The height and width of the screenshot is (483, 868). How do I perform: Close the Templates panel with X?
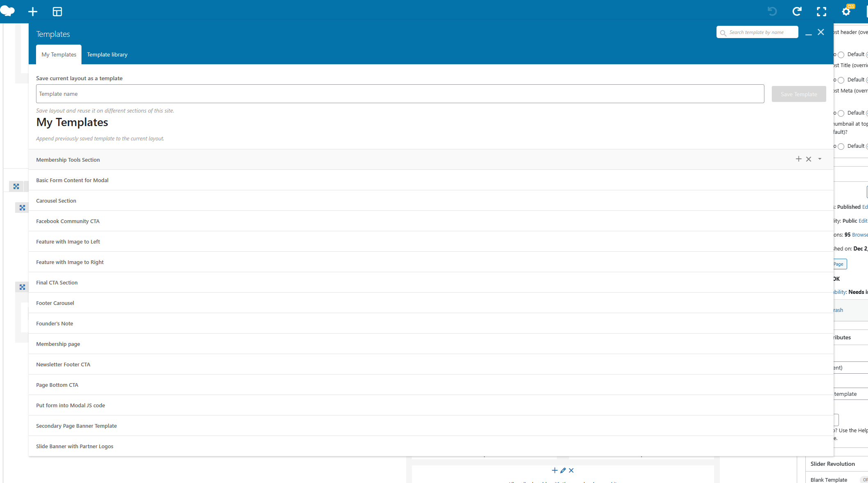821,32
